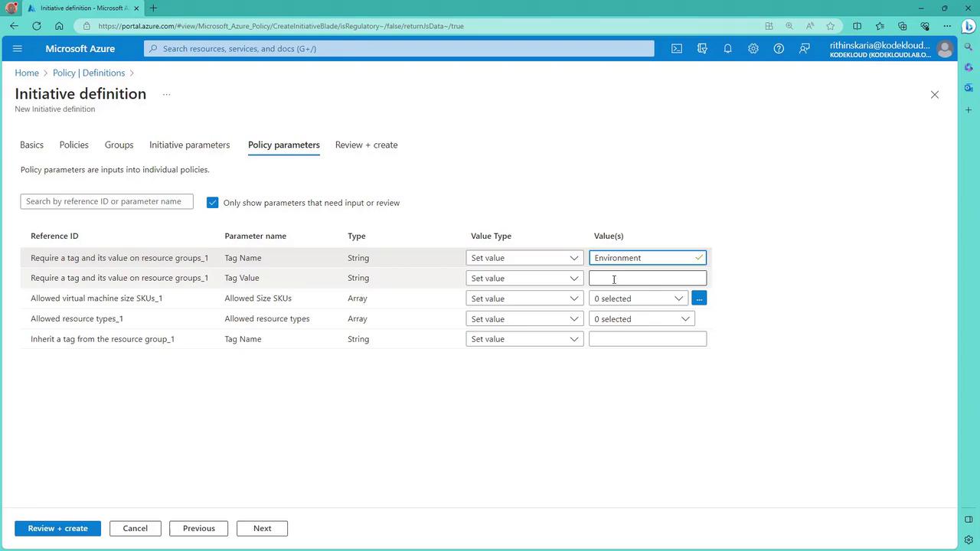Open Allowed resource types values dropdown

(642, 319)
